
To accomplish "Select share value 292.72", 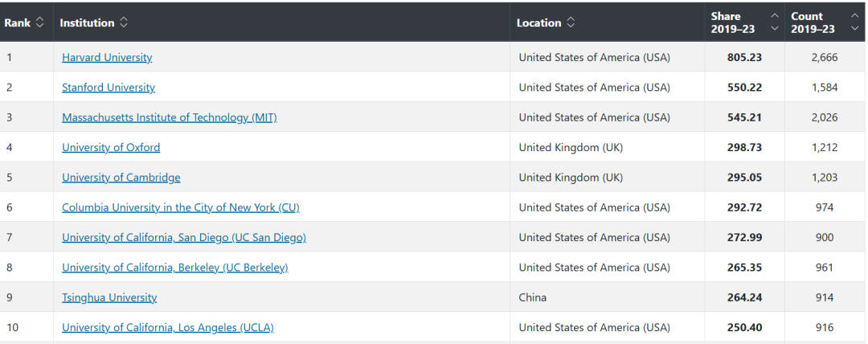I will click(744, 207).
